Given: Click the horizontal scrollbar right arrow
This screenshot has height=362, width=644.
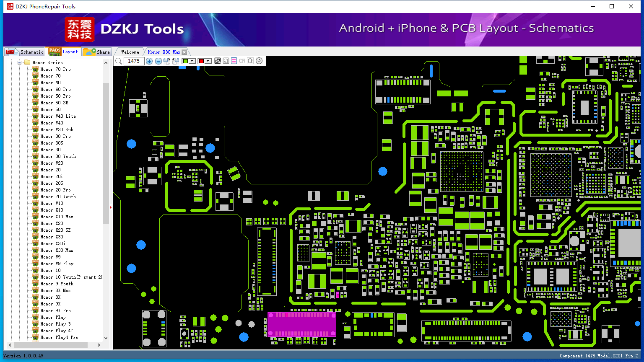Looking at the screenshot, I should pos(99,345).
